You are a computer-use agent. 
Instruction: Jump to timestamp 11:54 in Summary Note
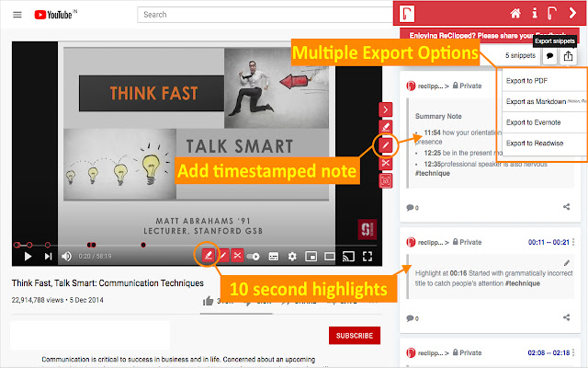pyautogui.click(x=432, y=132)
